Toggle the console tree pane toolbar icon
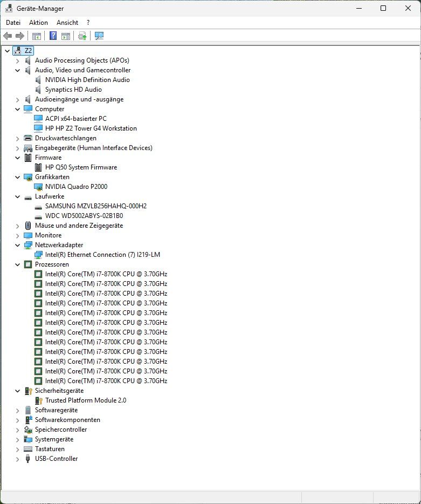This screenshot has height=504, width=421. pyautogui.click(x=37, y=36)
